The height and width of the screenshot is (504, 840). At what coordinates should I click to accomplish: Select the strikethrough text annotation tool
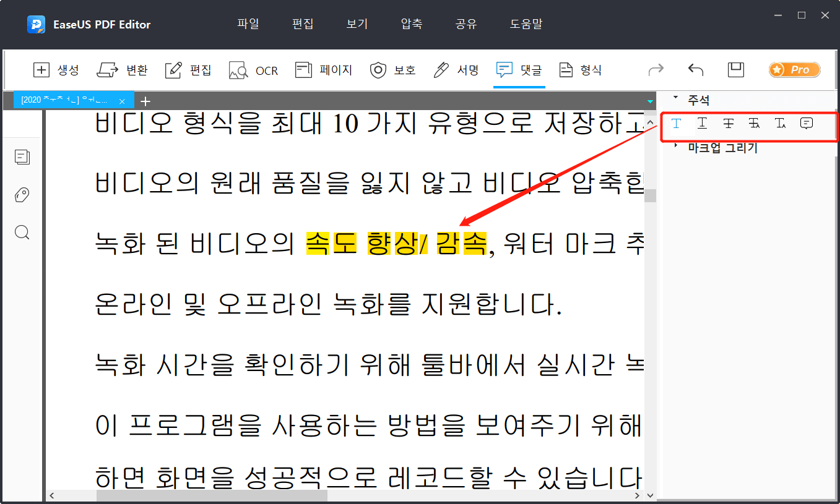pos(729,124)
